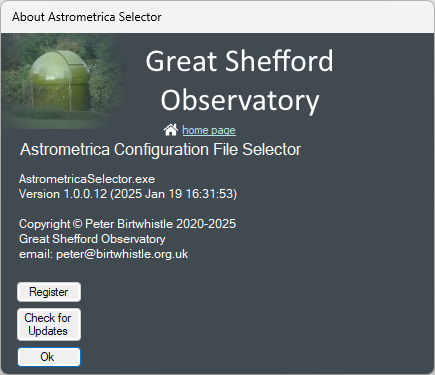Click the version number 1.0.0.12
Viewport: 435px width, 375px height.
tap(85, 194)
